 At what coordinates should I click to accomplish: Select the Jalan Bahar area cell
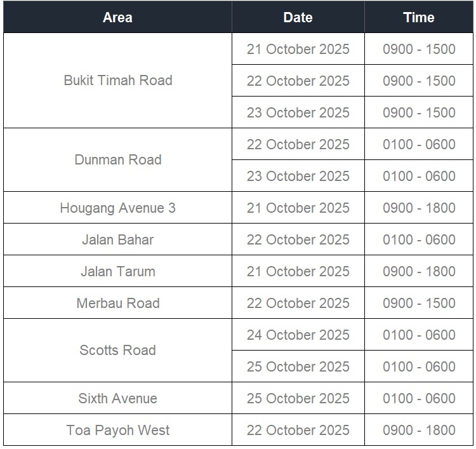(x=117, y=239)
